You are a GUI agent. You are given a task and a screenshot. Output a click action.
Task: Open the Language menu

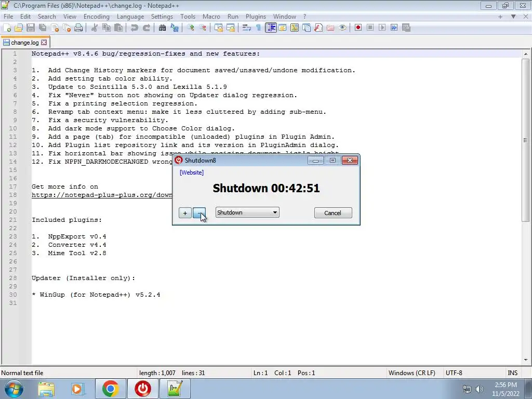click(x=130, y=16)
